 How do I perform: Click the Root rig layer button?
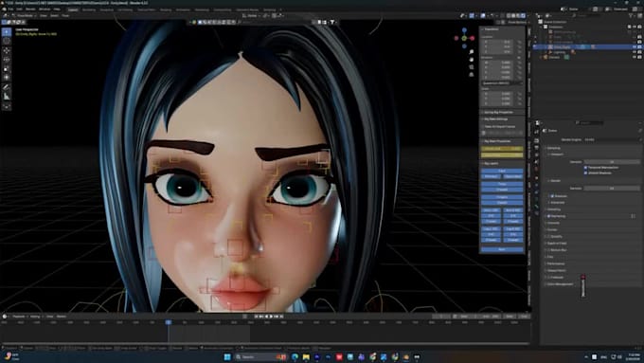coord(502,249)
